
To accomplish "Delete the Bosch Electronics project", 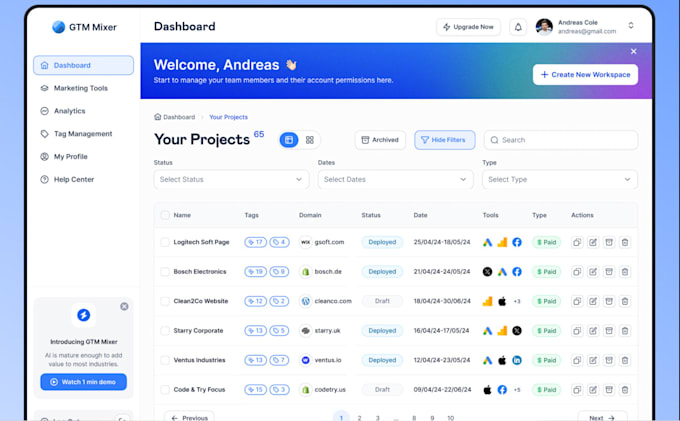I will click(625, 271).
